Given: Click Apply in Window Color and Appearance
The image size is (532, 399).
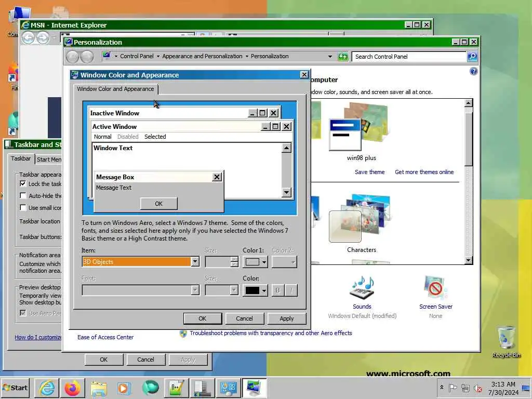Looking at the screenshot, I should (287, 318).
